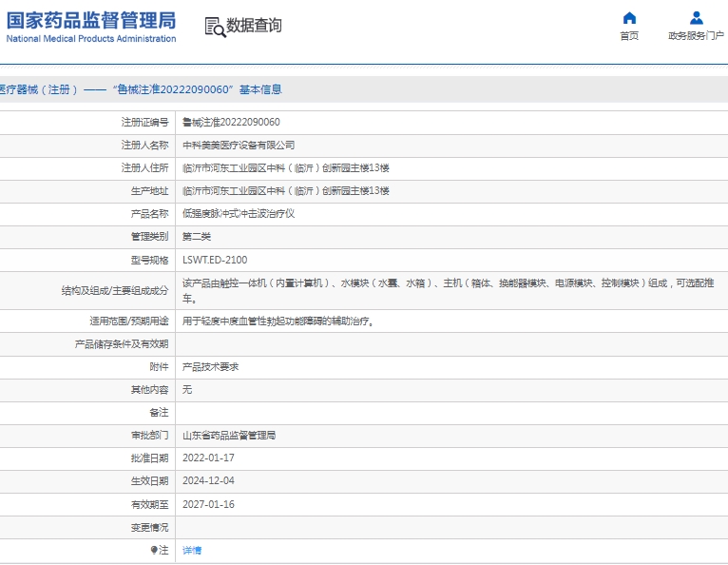
Task: Click the 适用范围/预期用途 label
Action: [129, 321]
